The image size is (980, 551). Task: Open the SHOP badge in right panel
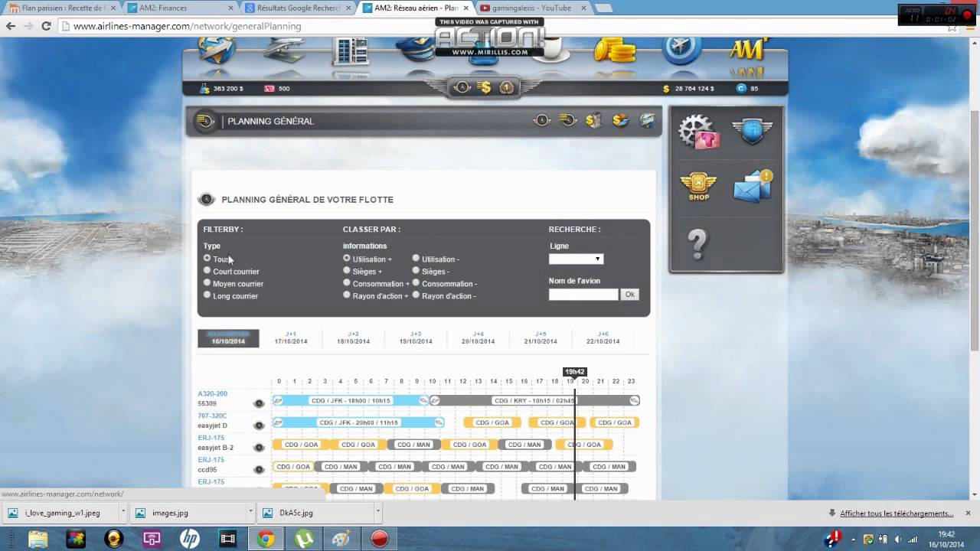click(698, 187)
